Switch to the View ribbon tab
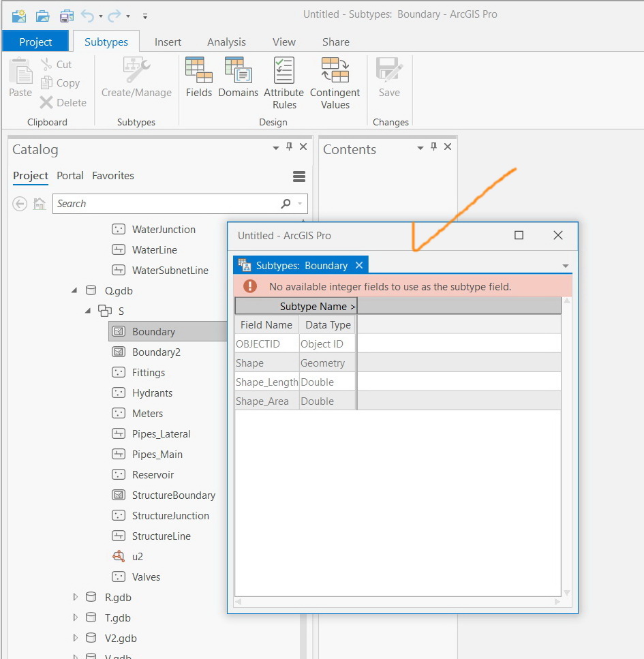The height and width of the screenshot is (659, 644). coord(283,42)
